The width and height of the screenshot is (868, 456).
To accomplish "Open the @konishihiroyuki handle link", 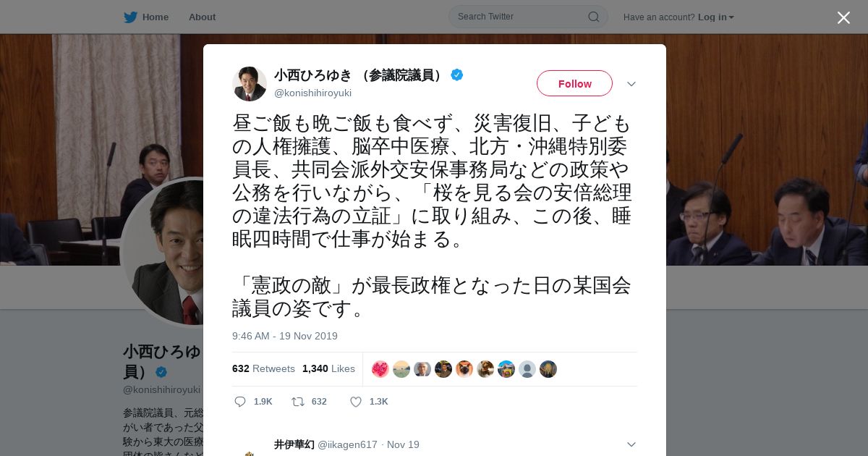I will point(312,93).
